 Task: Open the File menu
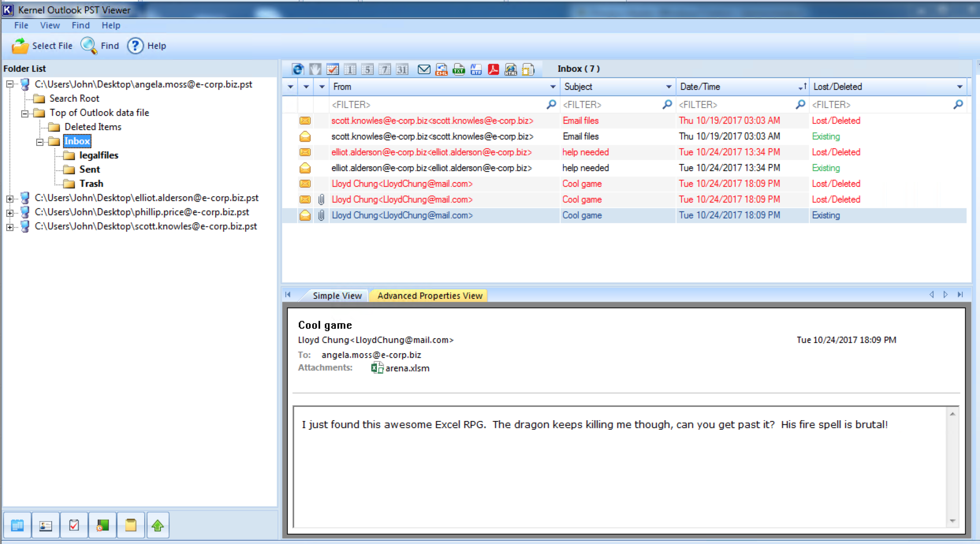(21, 25)
